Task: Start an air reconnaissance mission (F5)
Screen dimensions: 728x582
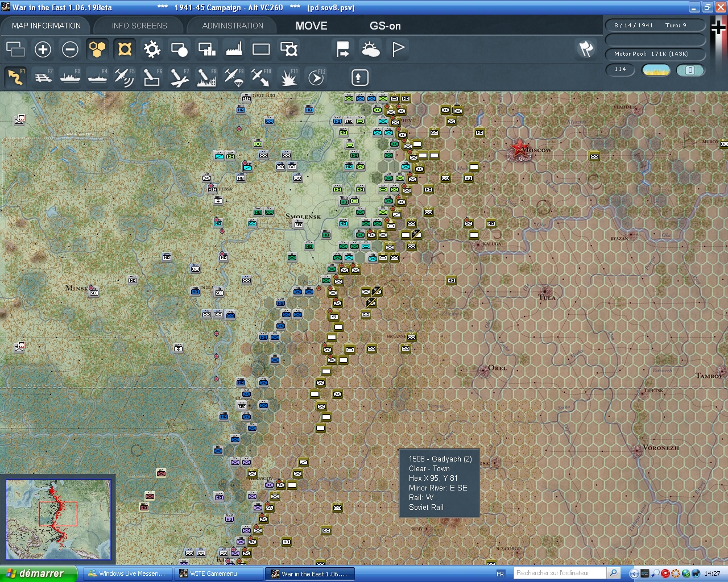Action: click(125, 77)
